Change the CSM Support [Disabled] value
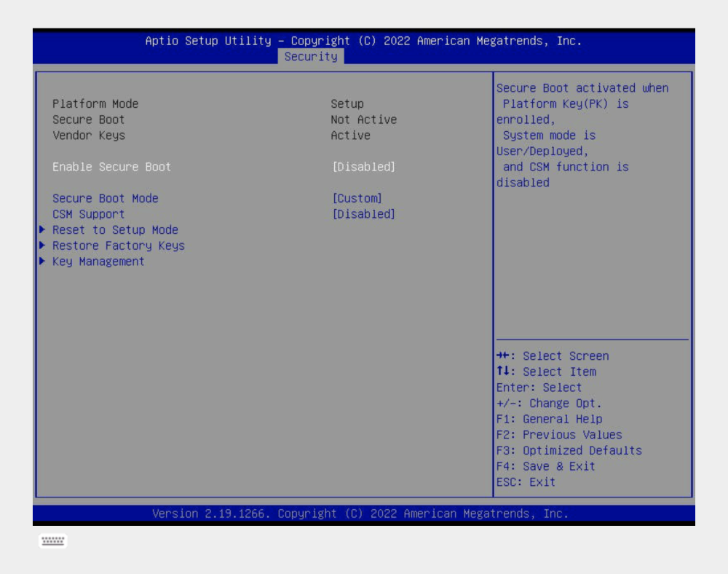 (363, 214)
